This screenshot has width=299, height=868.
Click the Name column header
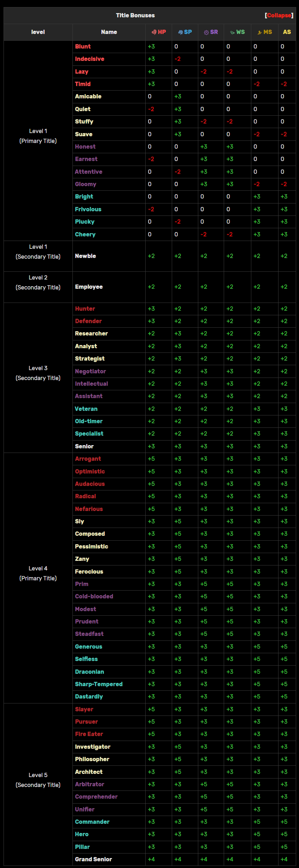[x=109, y=32]
